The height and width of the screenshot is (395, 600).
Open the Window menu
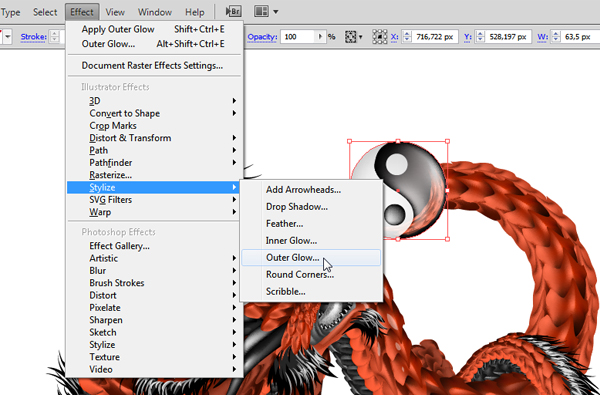155,12
